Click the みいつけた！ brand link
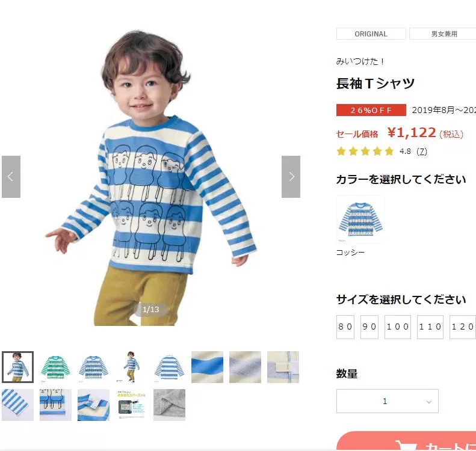 tap(360, 61)
